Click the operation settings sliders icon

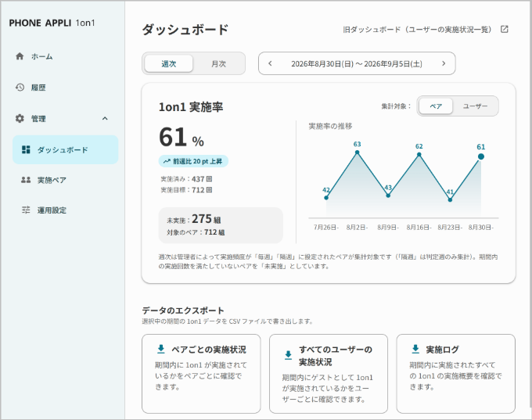tap(26, 210)
